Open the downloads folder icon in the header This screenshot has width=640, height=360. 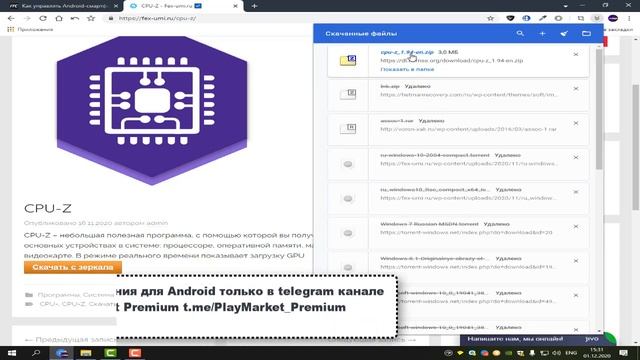tap(586, 33)
